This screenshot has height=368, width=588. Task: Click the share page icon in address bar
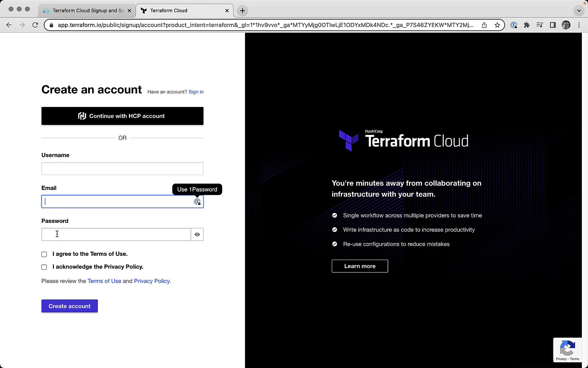[x=484, y=25]
